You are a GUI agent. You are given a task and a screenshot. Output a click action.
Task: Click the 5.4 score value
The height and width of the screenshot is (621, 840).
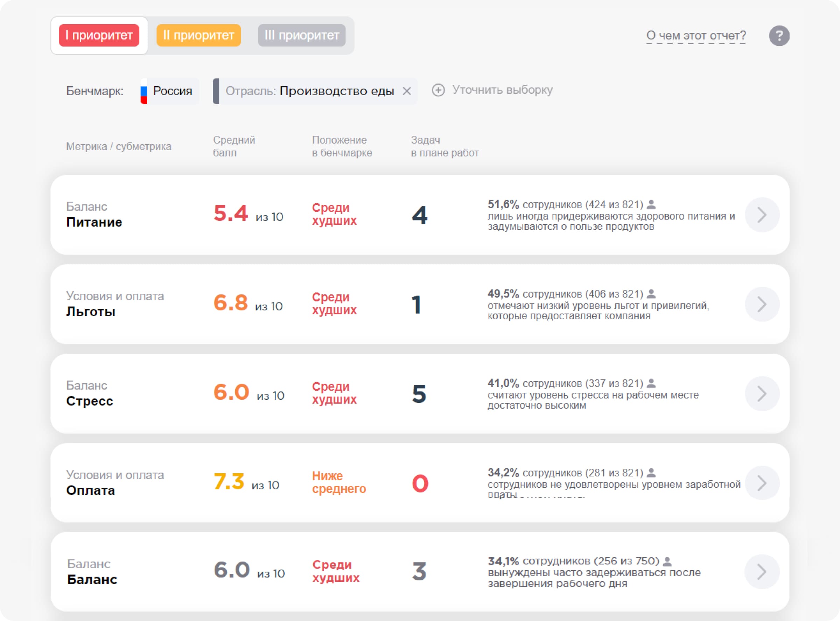click(230, 213)
